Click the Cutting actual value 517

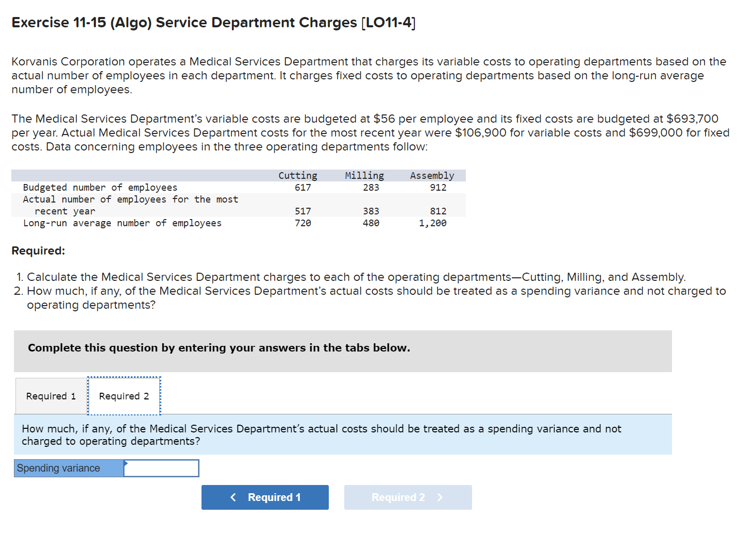[303, 211]
